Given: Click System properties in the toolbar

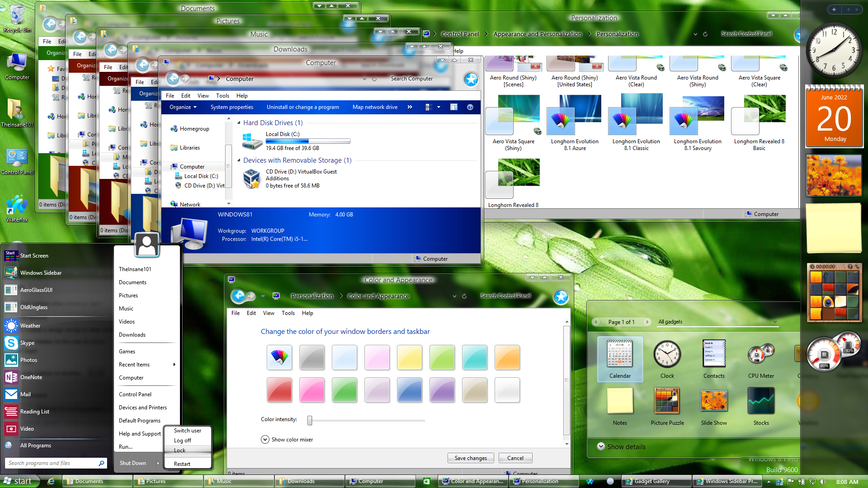Looking at the screenshot, I should pos(231,107).
